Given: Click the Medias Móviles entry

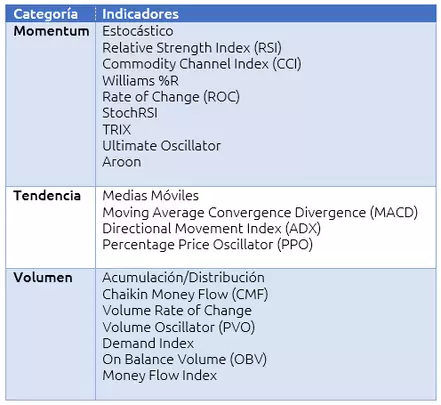Looking at the screenshot, I should [150, 196].
